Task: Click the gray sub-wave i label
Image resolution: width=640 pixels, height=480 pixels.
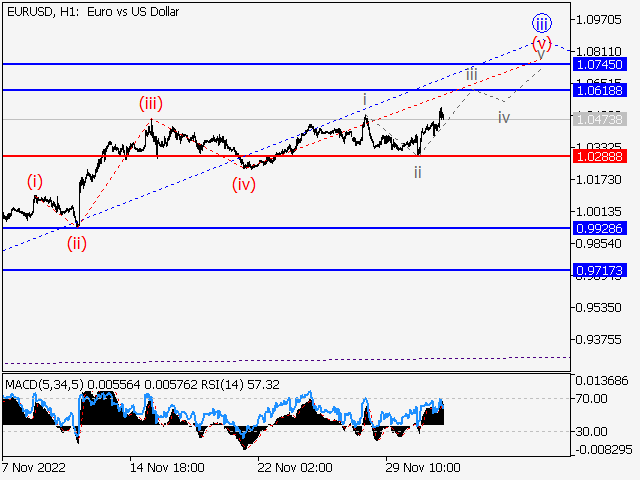Action: [x=365, y=100]
